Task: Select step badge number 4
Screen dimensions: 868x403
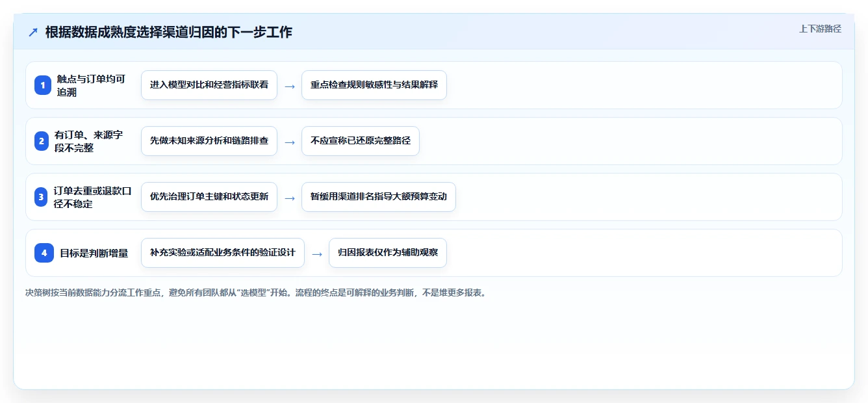Action: point(44,253)
